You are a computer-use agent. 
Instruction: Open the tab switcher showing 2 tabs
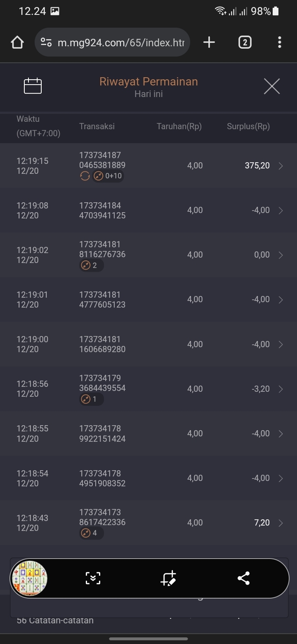point(245,42)
